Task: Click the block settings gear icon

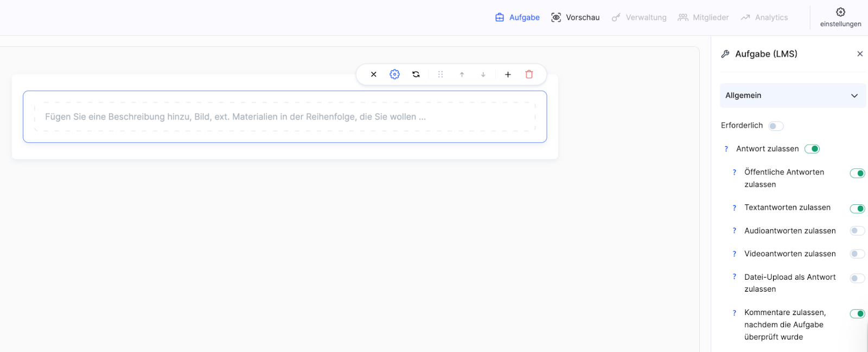Action: point(394,74)
